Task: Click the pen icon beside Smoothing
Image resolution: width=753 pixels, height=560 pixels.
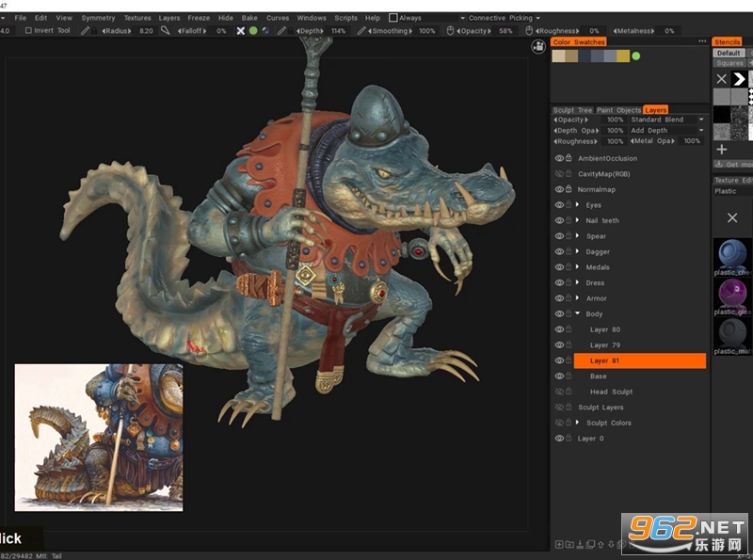Action: click(x=361, y=31)
